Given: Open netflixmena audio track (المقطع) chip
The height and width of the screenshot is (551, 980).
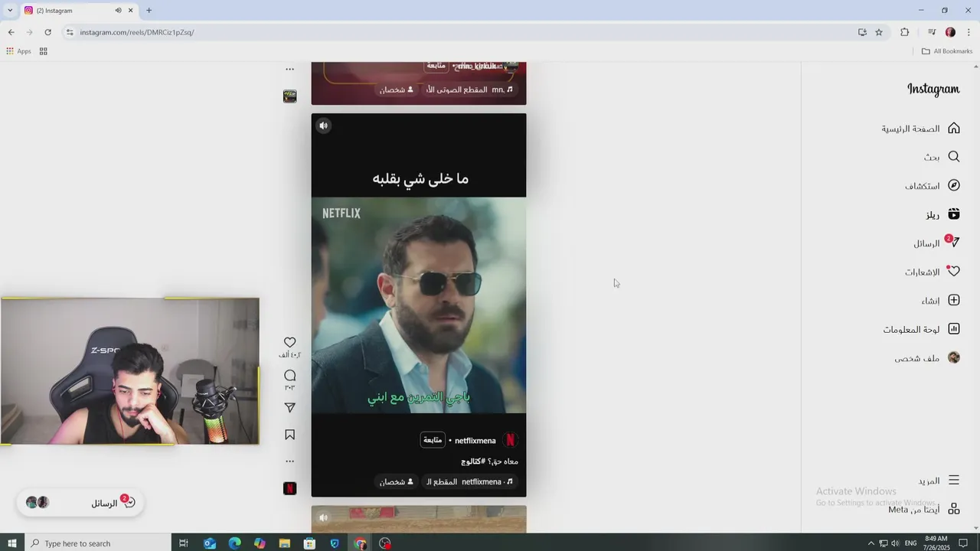Looking at the screenshot, I should click(470, 481).
